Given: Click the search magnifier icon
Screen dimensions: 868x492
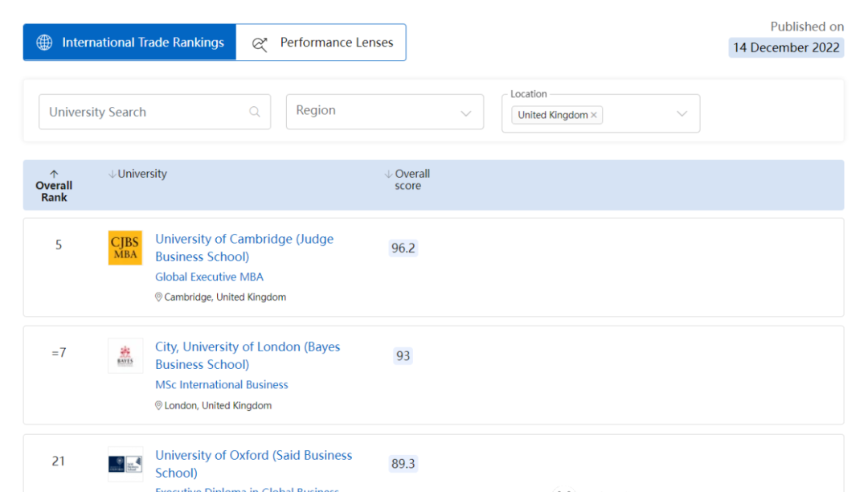Looking at the screenshot, I should [255, 112].
